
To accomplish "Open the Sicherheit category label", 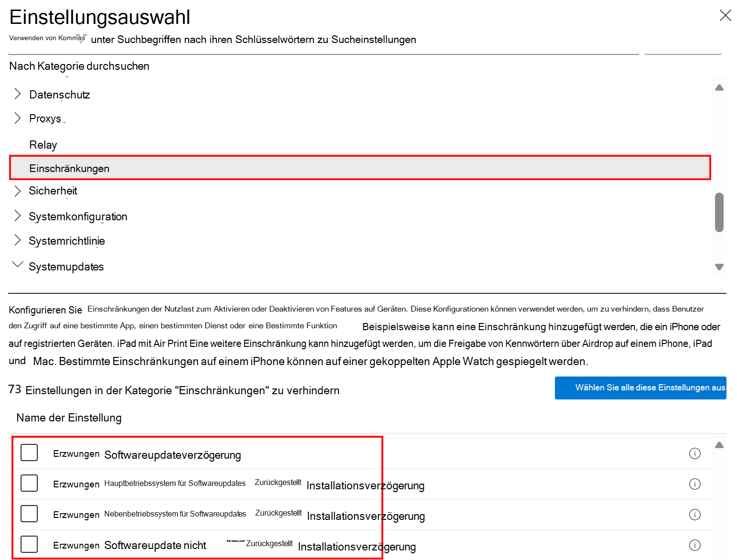I will tap(53, 191).
